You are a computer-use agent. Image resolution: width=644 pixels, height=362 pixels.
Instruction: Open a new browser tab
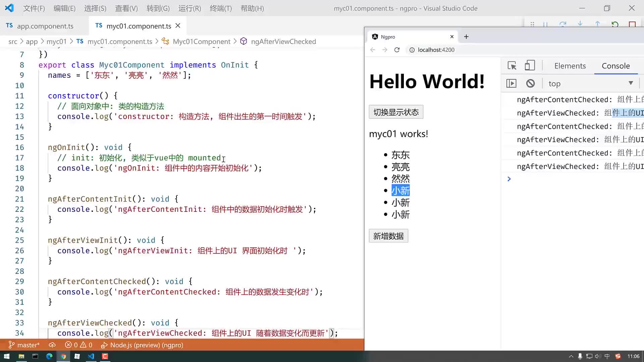tap(466, 37)
